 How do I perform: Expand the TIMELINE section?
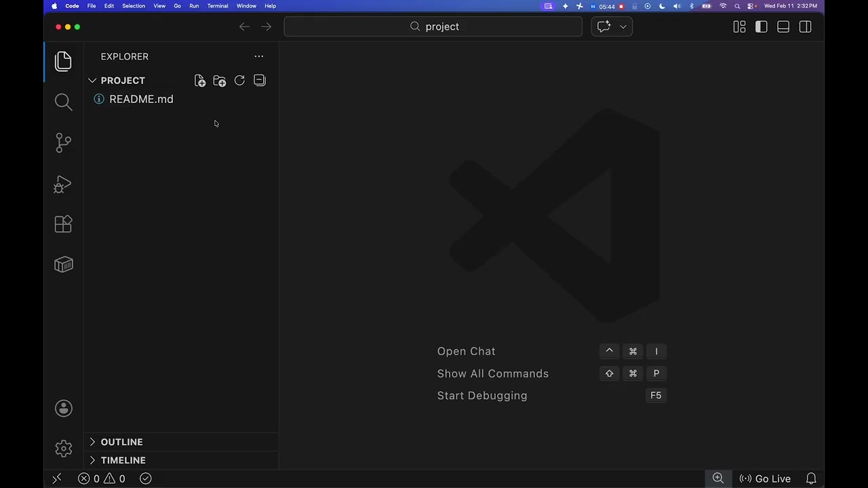pos(92,460)
